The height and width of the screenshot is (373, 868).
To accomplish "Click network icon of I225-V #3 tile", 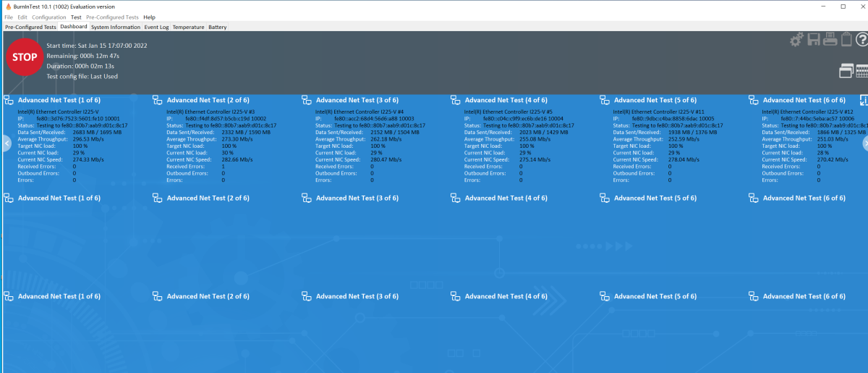I will [158, 100].
